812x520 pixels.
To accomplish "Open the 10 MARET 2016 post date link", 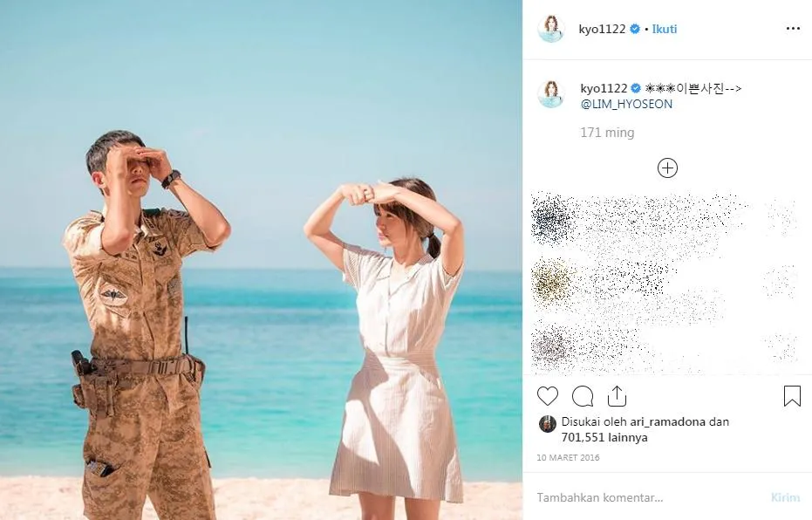I will point(568,458).
